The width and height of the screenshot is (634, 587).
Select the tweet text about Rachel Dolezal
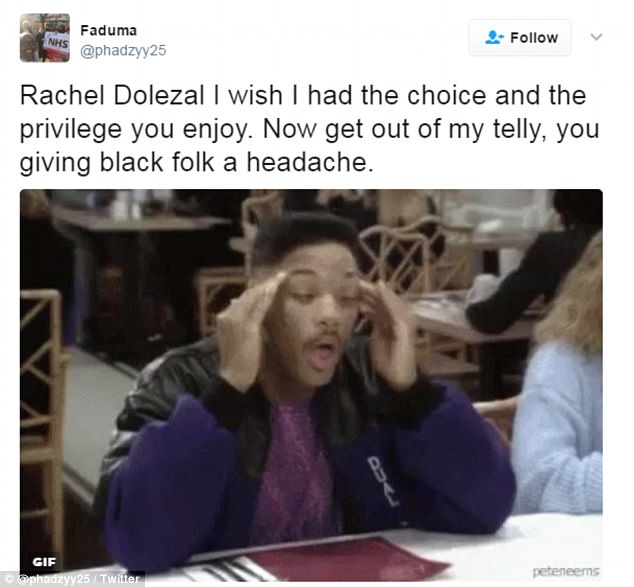pyautogui.click(x=310, y=129)
